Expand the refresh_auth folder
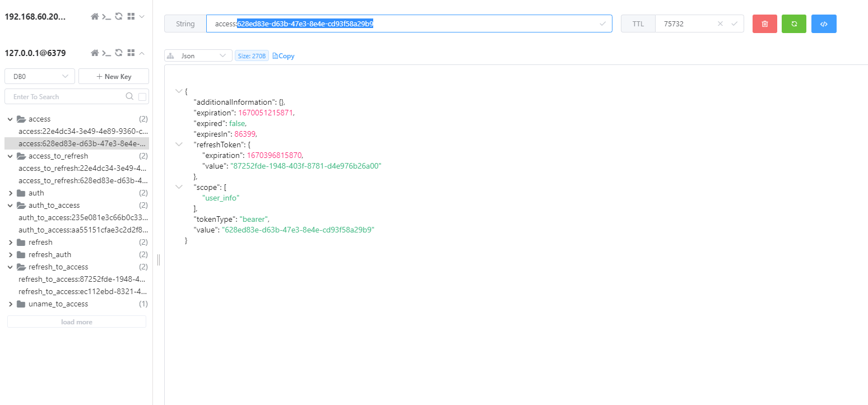 [11, 254]
